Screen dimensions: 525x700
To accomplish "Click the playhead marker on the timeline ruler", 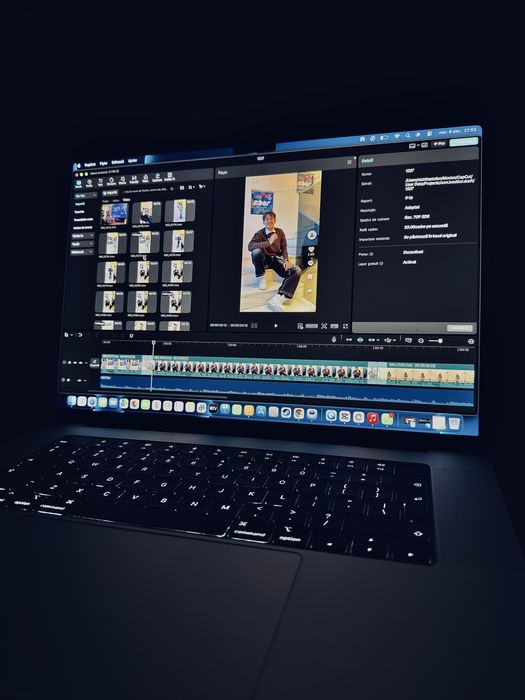I will [x=154, y=343].
